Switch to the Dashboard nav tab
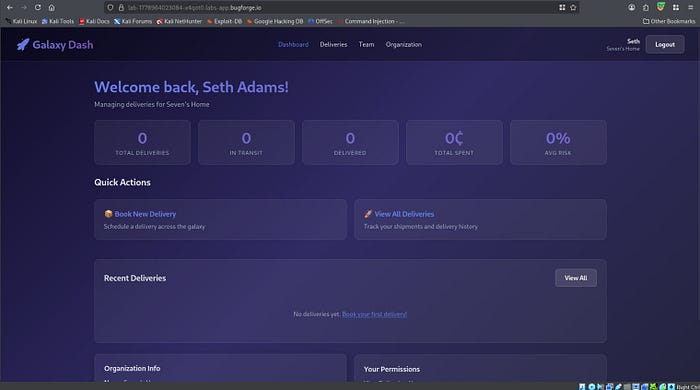 tap(293, 45)
